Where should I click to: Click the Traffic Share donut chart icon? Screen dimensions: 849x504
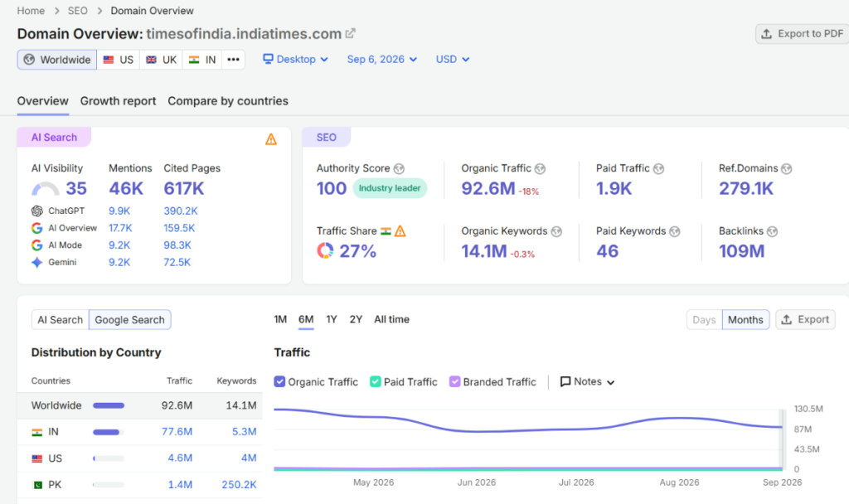pyautogui.click(x=325, y=250)
